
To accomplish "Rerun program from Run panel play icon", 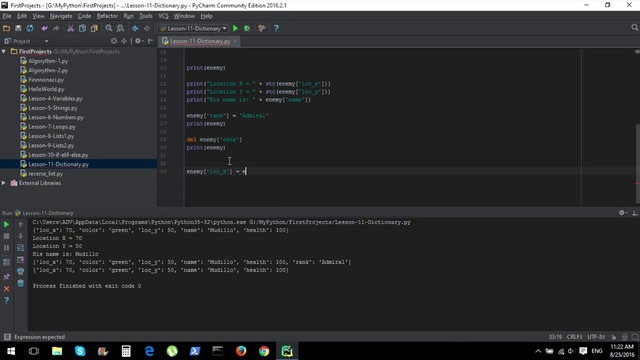I will tap(6, 224).
